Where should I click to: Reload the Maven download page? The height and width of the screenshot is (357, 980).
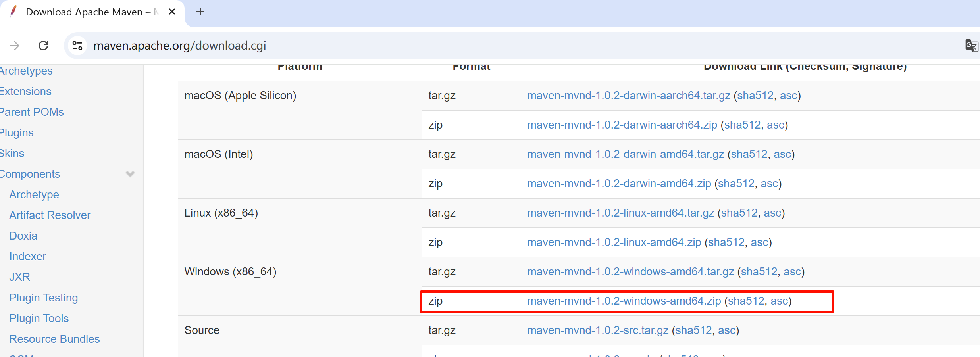coord(43,46)
